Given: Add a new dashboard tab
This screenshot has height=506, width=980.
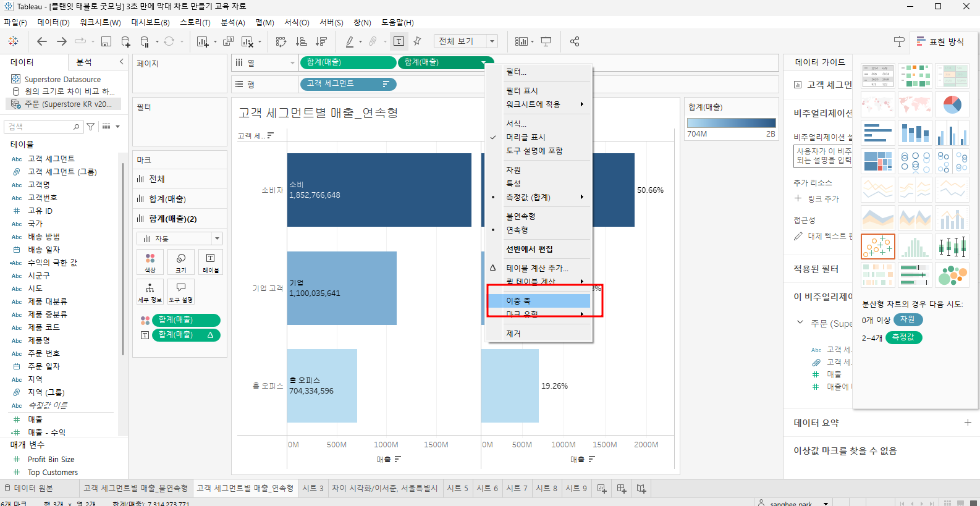Looking at the screenshot, I should [x=622, y=489].
